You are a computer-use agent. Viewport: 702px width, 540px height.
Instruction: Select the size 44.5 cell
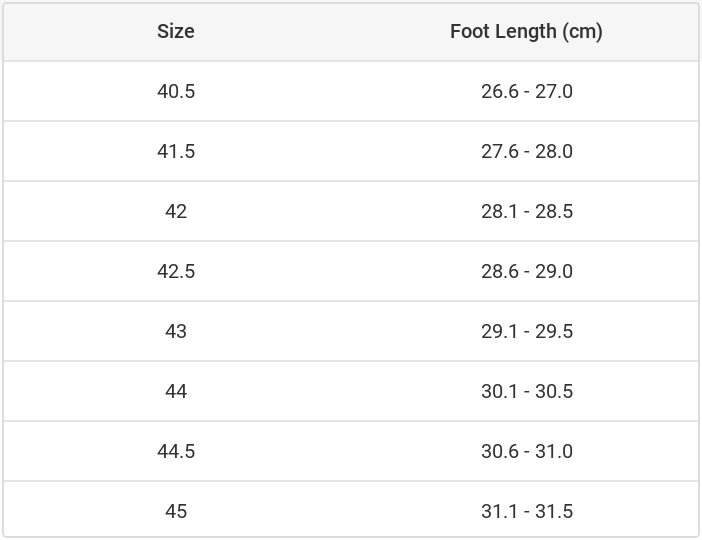[x=176, y=451]
